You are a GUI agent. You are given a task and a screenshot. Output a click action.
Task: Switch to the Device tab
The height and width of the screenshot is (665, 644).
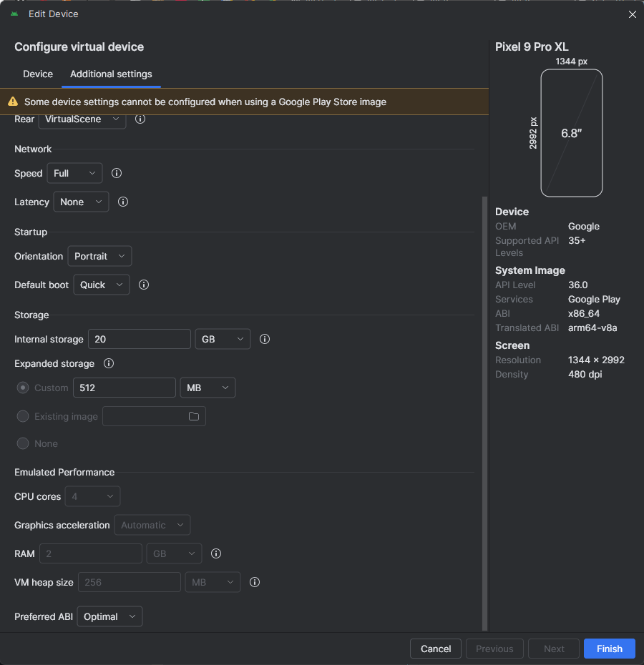pyautogui.click(x=38, y=74)
